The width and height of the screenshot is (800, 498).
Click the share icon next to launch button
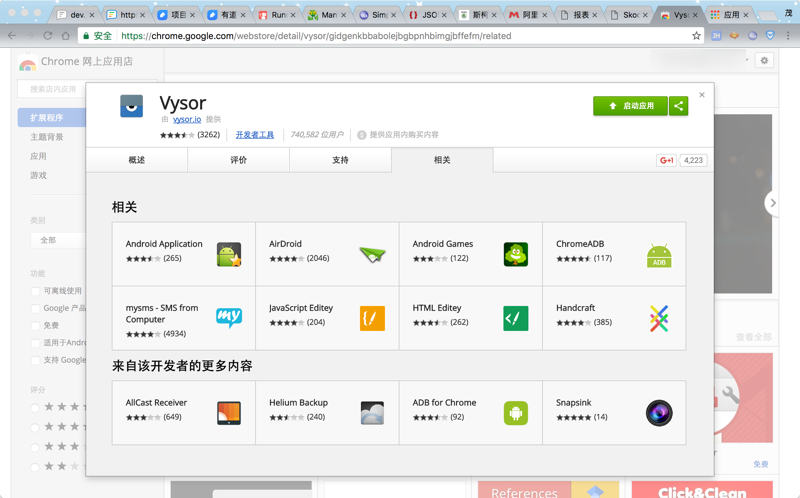tap(679, 106)
